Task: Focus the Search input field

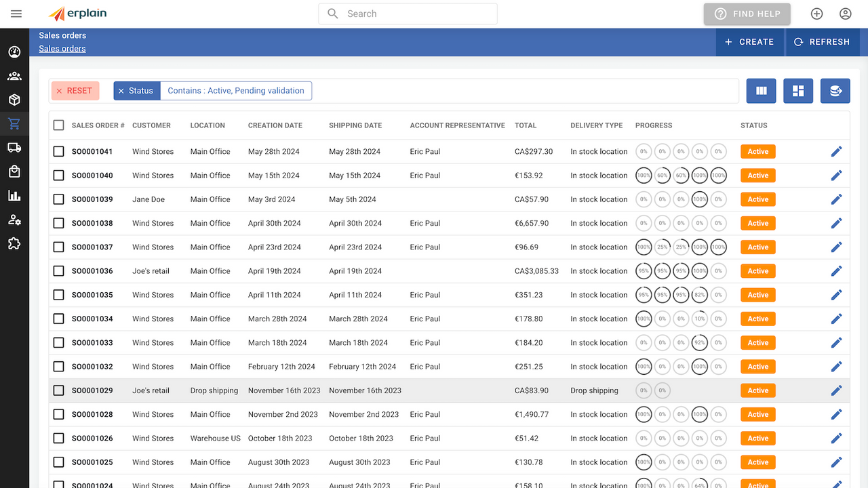Action: point(408,14)
